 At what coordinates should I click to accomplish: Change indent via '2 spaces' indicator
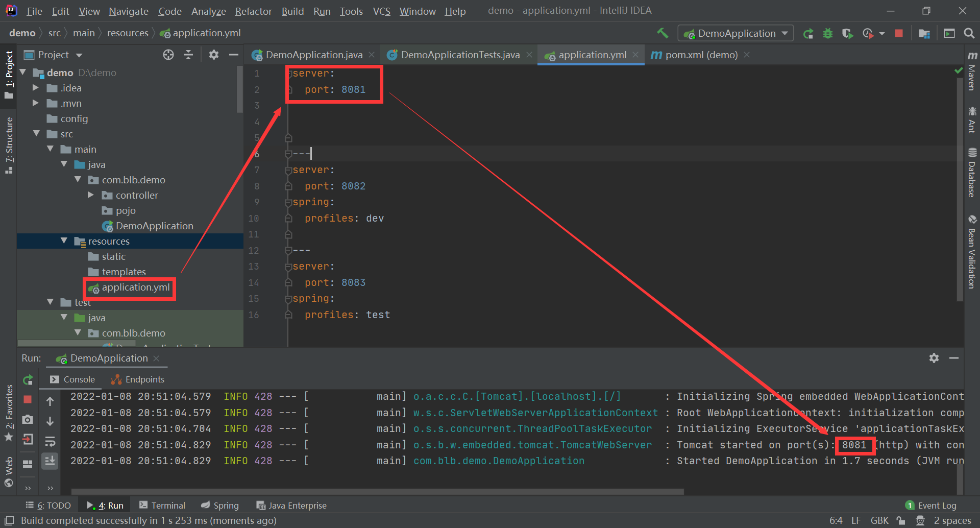click(952, 521)
